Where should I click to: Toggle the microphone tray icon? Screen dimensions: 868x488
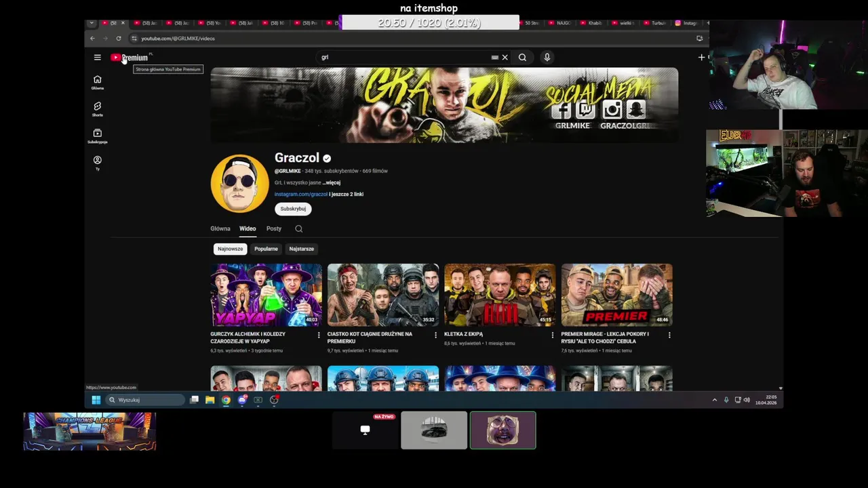coord(726,400)
